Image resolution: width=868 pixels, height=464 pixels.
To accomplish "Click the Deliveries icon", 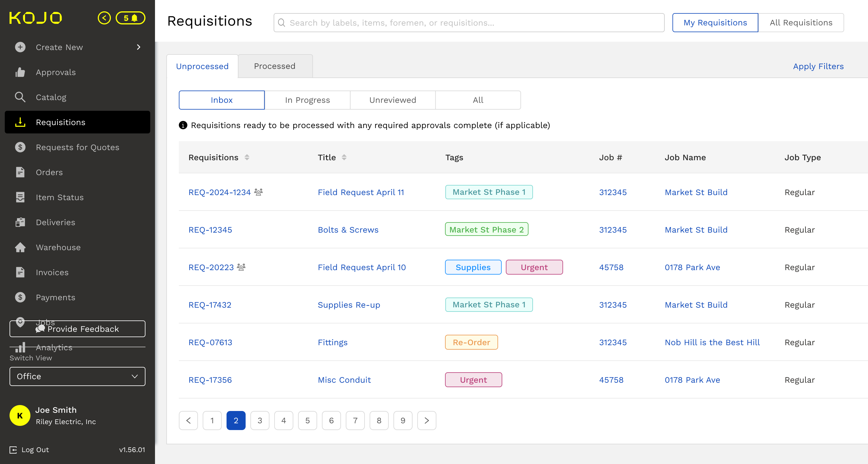I will (20, 222).
